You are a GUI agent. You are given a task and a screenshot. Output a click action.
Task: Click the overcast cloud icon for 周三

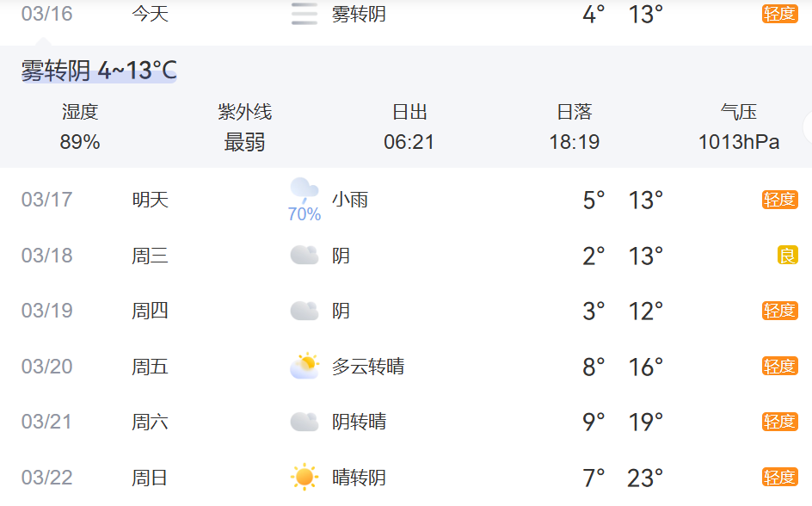(304, 256)
